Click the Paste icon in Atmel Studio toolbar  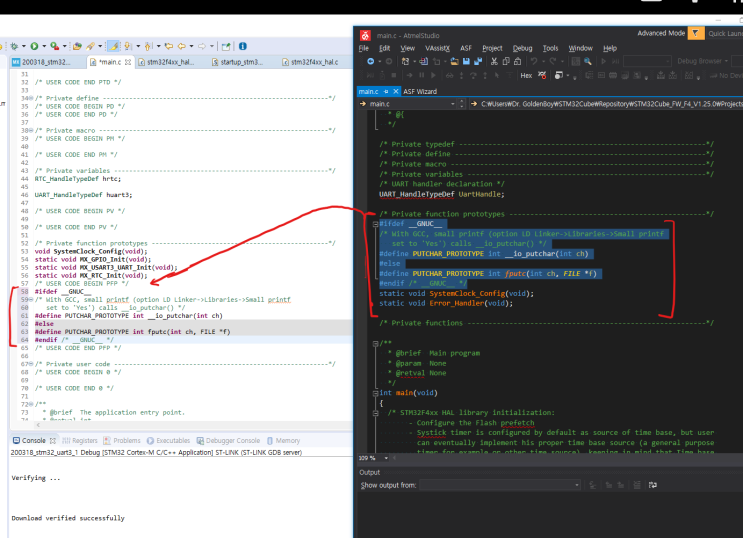[517, 61]
